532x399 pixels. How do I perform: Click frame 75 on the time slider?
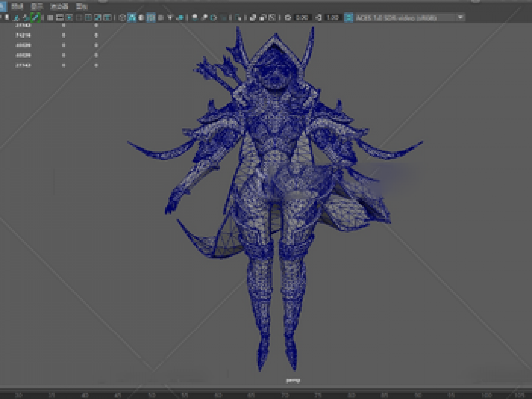(318, 395)
